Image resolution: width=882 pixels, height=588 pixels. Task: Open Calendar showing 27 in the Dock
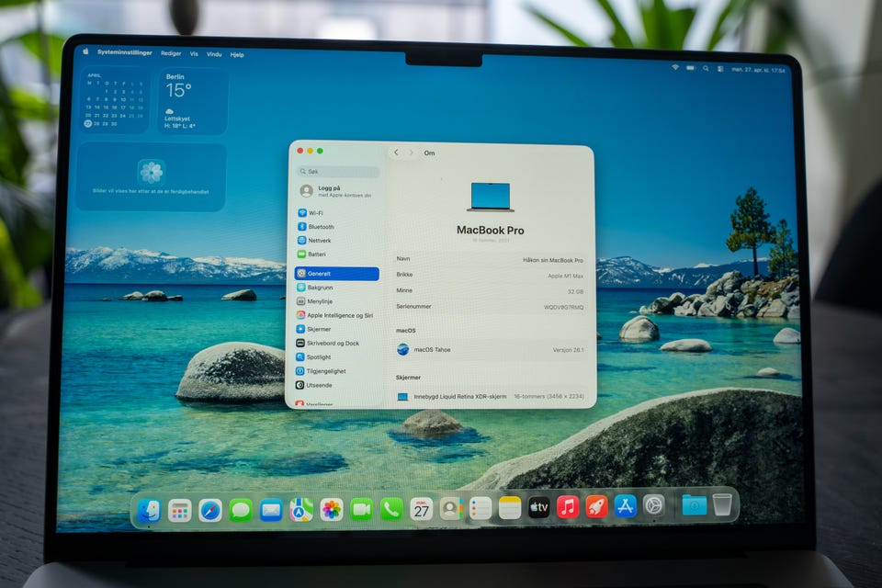click(x=422, y=509)
